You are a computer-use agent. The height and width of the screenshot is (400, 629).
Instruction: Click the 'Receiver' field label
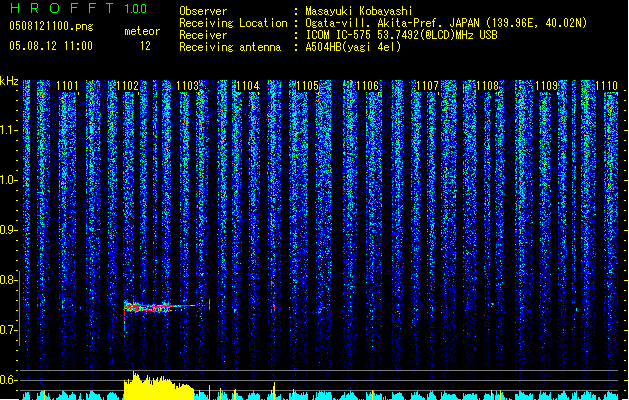click(x=203, y=35)
